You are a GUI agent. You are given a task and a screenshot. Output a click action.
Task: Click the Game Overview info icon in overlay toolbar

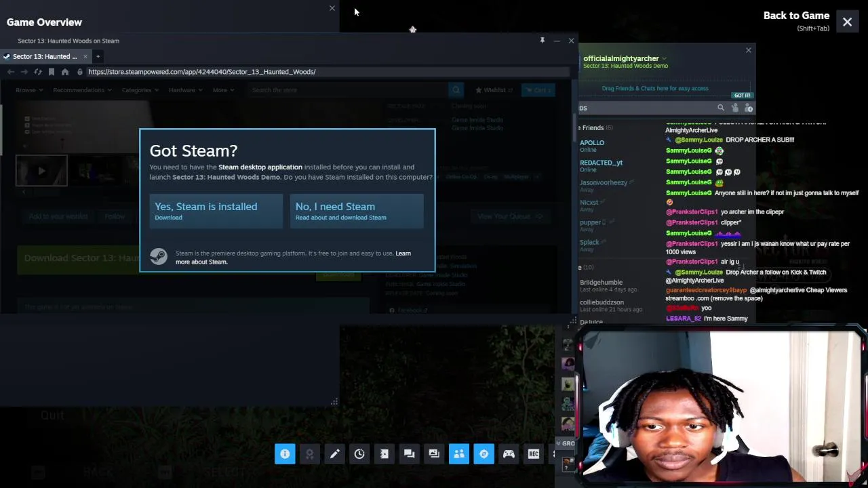285,453
